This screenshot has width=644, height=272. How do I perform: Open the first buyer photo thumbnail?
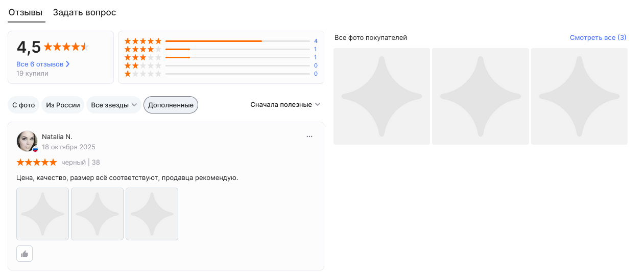click(x=381, y=96)
